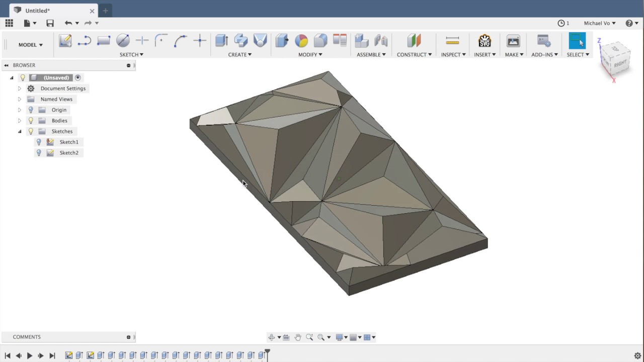644x362 pixels.
Task: Click the Split Body modify icon
Action: pos(340,40)
